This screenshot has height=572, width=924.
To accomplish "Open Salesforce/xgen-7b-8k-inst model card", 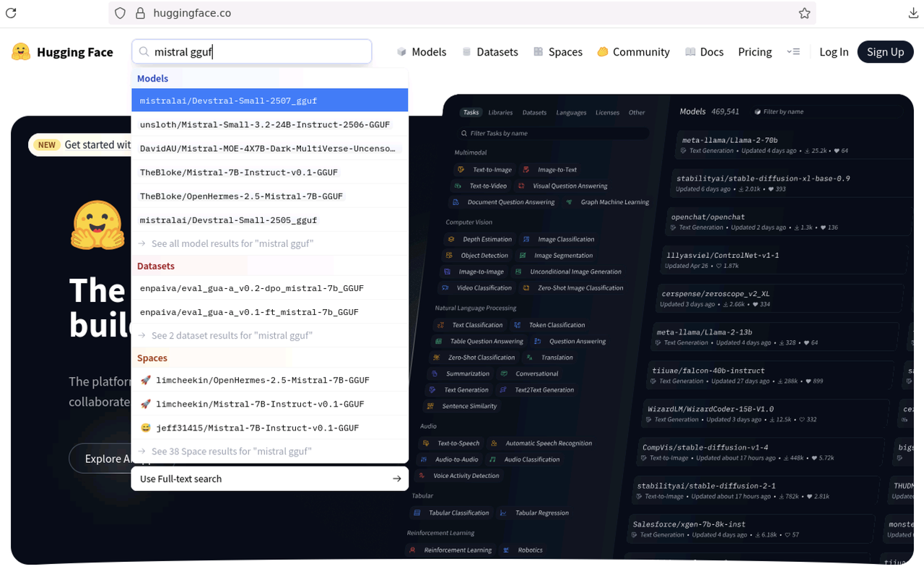I will tap(751, 529).
